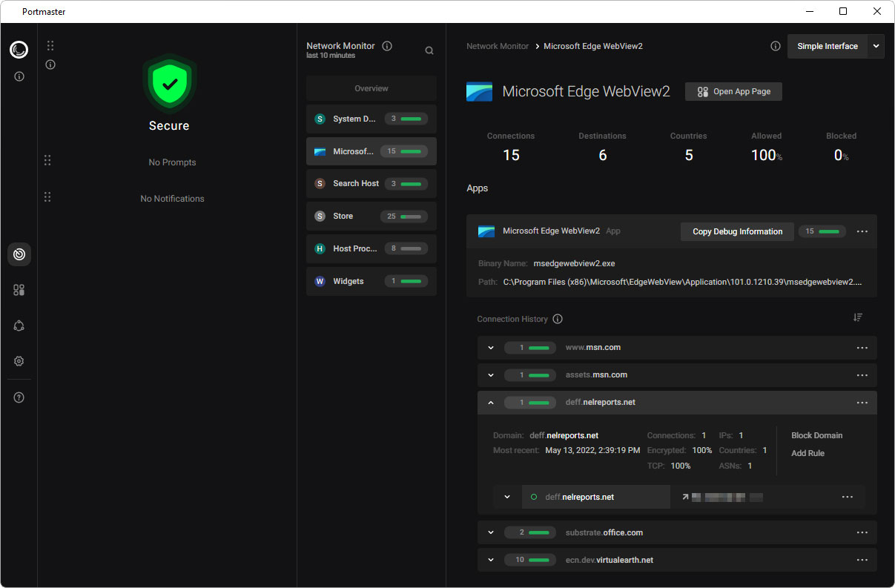Screen dimensions: 895x588
Task: Open the three-dots menu for Microsoft Edge WebView2 app
Action: pos(862,231)
